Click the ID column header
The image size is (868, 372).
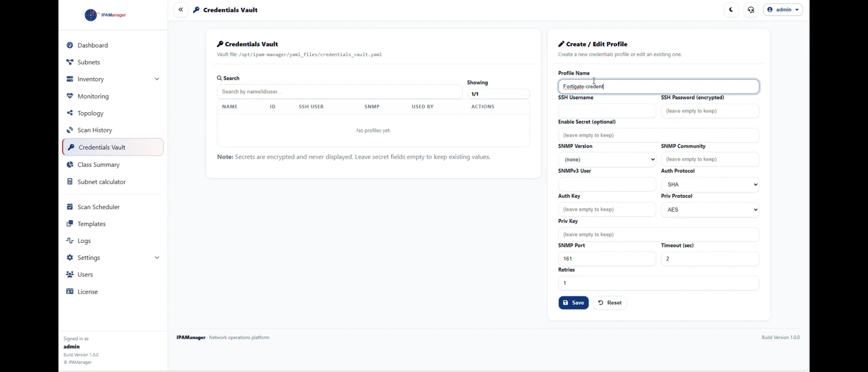tap(272, 106)
